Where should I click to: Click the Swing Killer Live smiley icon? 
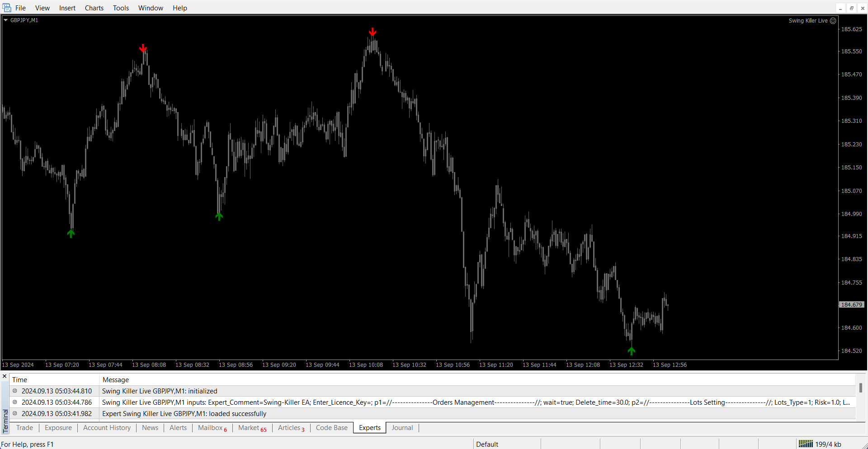coord(833,21)
